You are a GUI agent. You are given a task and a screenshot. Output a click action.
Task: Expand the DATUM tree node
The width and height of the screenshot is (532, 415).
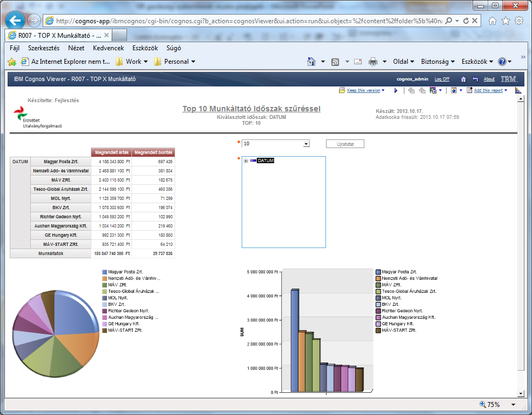point(245,160)
